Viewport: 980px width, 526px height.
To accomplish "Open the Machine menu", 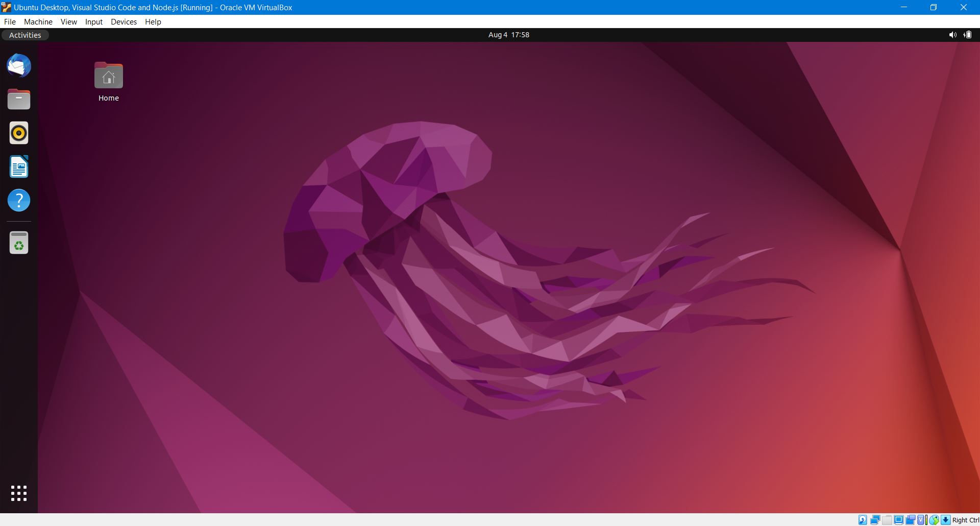I will coord(38,22).
